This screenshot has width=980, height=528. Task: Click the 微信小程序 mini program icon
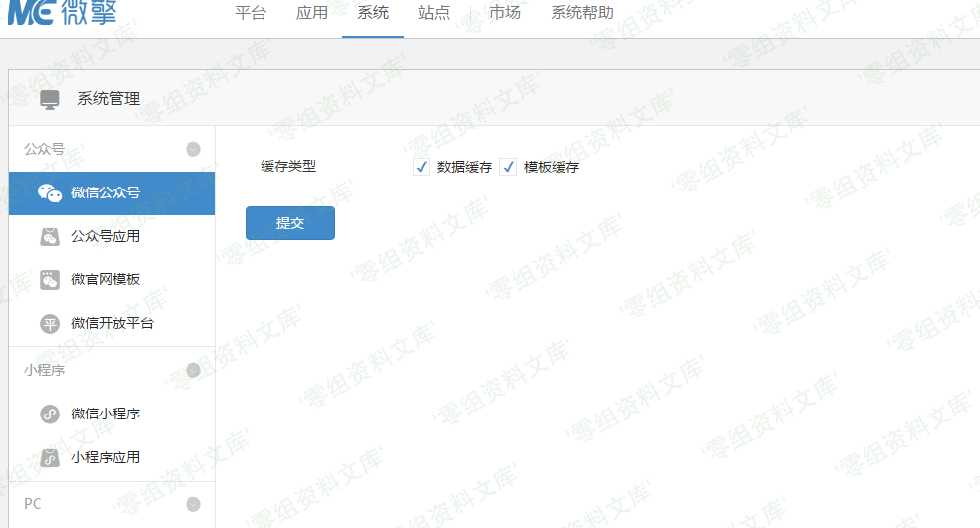[x=50, y=415]
